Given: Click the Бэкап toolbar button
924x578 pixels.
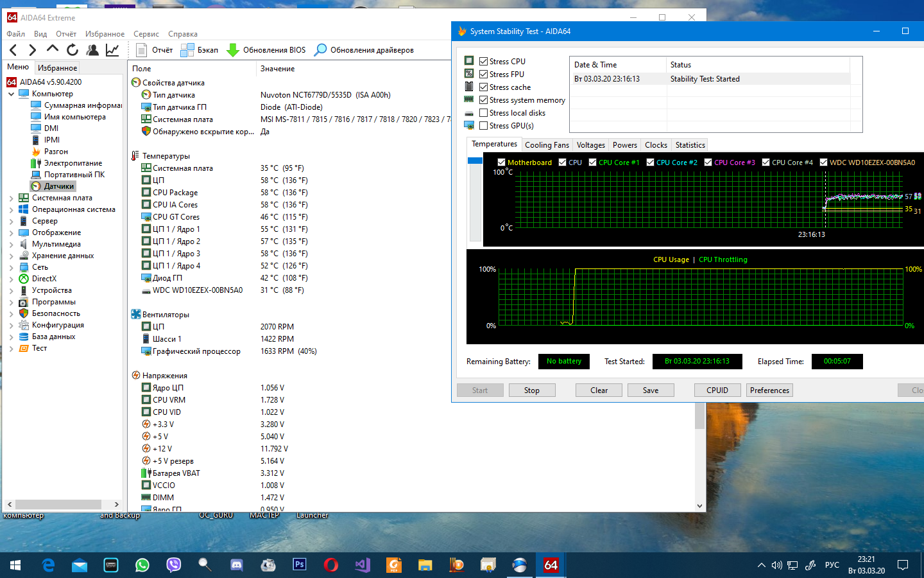Looking at the screenshot, I should [200, 50].
